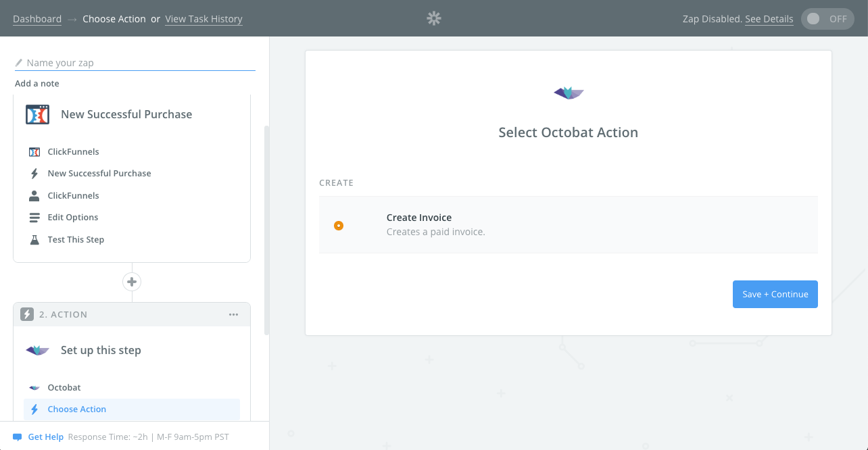Turn on the zap with OFF toggle

827,19
